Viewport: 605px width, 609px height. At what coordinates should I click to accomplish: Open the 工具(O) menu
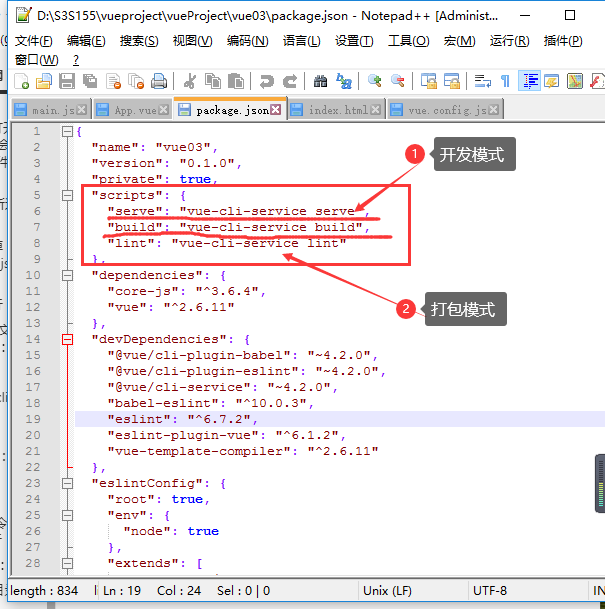click(x=409, y=41)
